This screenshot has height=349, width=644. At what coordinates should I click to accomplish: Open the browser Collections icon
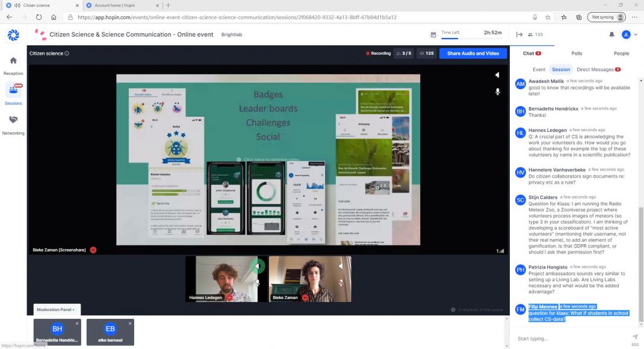coord(578,17)
